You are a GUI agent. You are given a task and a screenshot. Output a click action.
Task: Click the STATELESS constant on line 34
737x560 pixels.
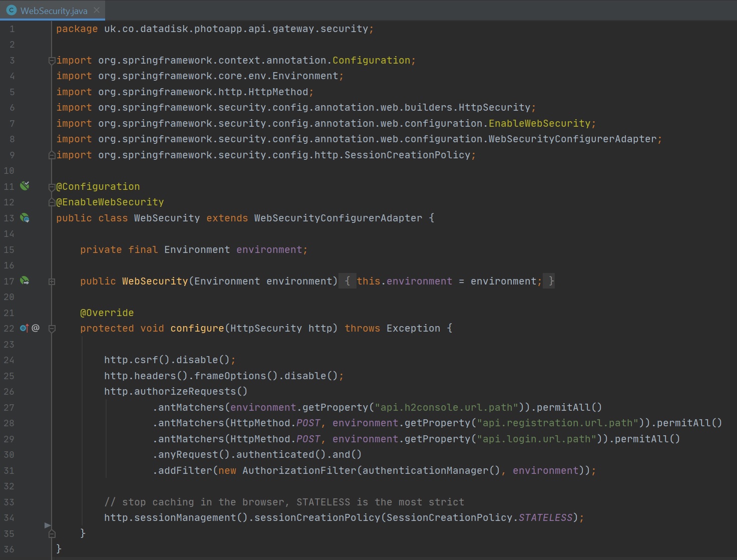546,518
